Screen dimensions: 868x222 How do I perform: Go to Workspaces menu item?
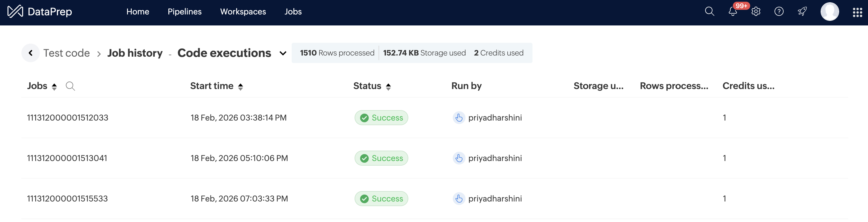243,12
